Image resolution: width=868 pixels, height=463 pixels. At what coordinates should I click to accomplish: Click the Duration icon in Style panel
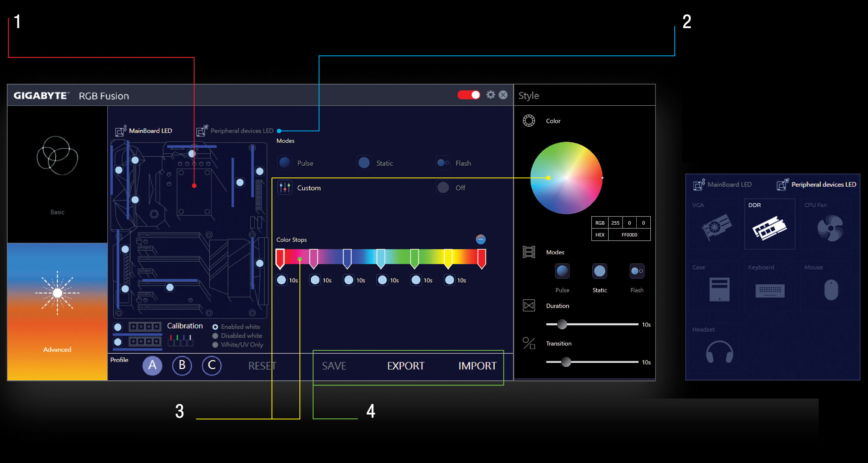click(x=529, y=305)
